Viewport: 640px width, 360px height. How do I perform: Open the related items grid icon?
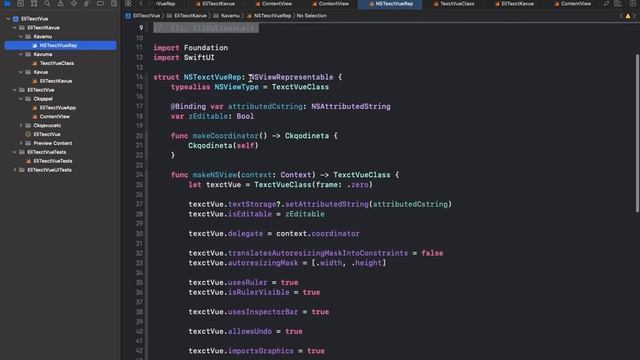tap(128, 4)
